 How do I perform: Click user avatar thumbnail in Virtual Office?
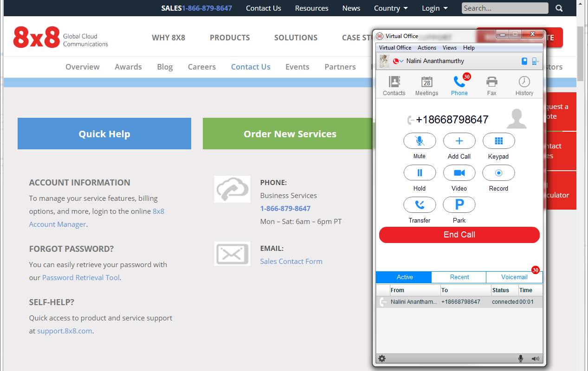pyautogui.click(x=384, y=61)
